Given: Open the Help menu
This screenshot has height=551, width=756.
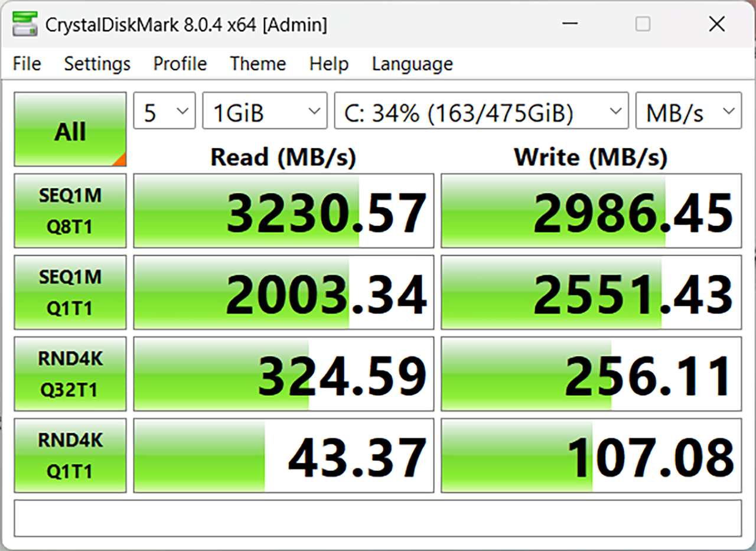Looking at the screenshot, I should [329, 64].
